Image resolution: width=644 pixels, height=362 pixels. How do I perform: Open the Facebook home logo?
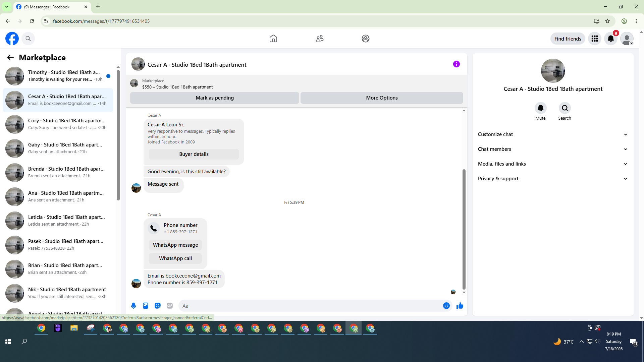(x=12, y=39)
